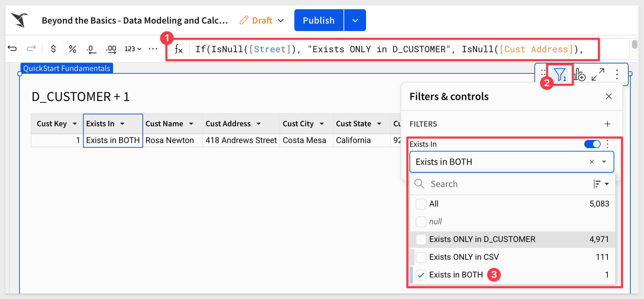Decrease decimal places icon
Image resolution: width=644 pixels, height=299 pixels.
coord(91,49)
